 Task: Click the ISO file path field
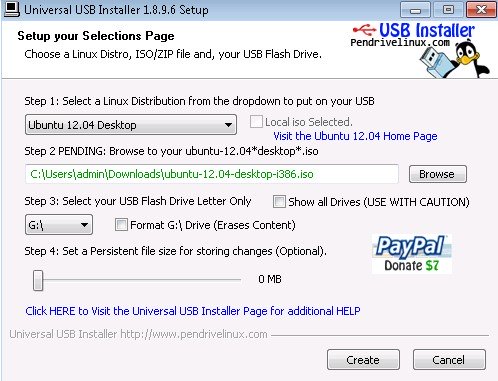212,174
